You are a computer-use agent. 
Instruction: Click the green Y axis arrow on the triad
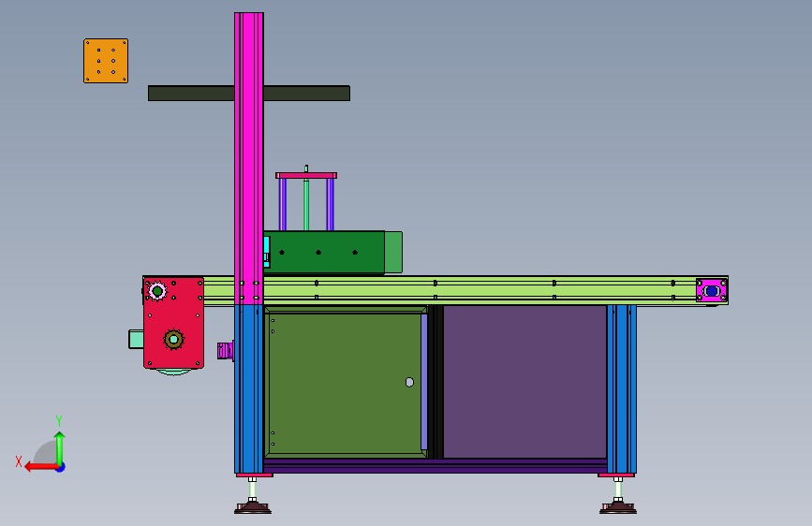tap(60, 448)
